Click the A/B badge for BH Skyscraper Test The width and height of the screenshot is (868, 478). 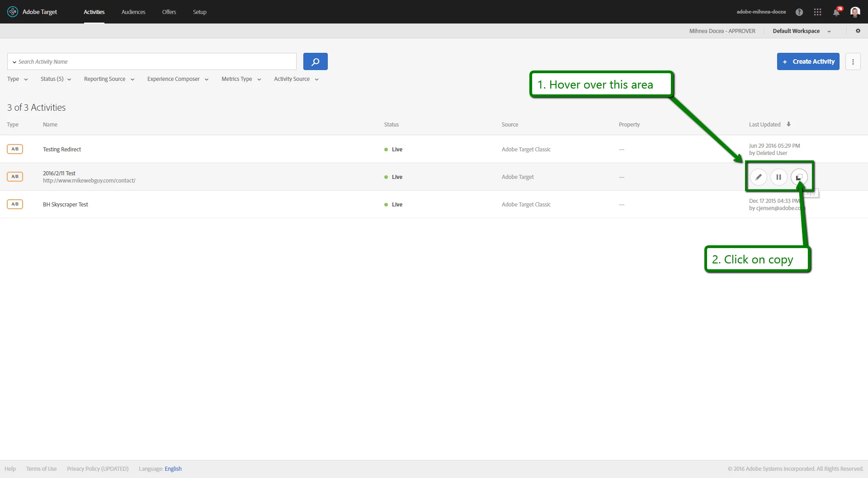coord(15,204)
